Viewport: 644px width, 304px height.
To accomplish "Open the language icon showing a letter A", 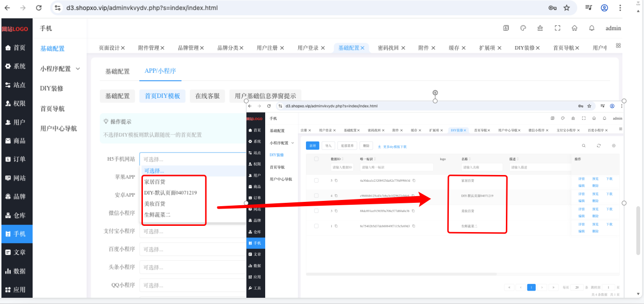I will pyautogui.click(x=506, y=28).
